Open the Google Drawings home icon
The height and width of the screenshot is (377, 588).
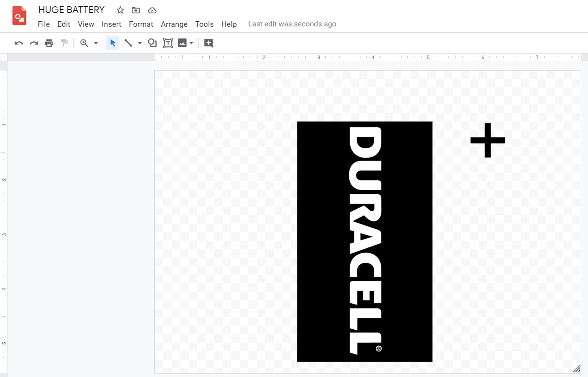(19, 16)
